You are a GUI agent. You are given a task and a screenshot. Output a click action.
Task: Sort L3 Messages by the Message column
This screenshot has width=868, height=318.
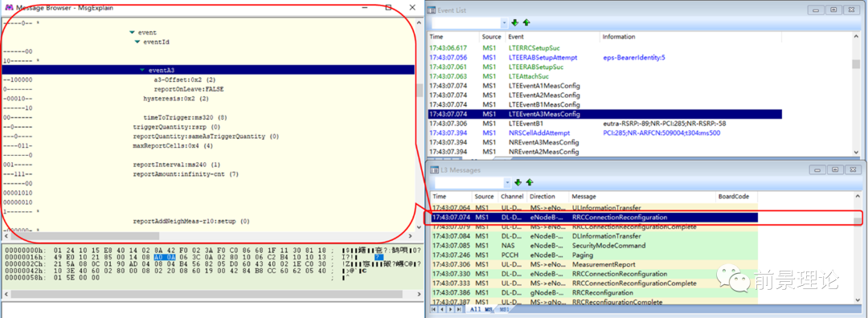click(x=642, y=196)
